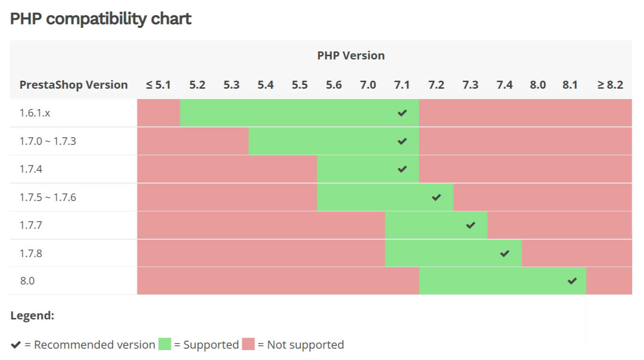Click the checkmark in the 1.7.5 ~ 1.7.6 row
Screen dimensions: 644x360
pyautogui.click(x=436, y=197)
